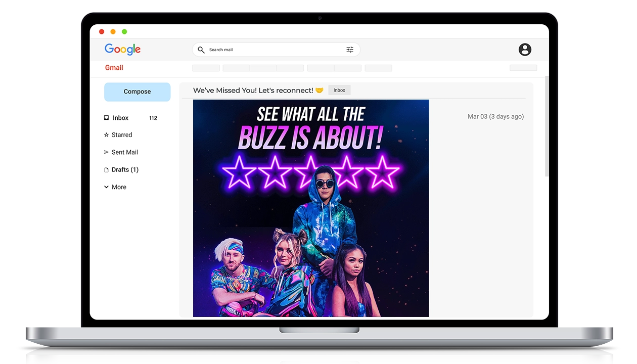Click the vertical scrollbar on right

pyautogui.click(x=546, y=126)
